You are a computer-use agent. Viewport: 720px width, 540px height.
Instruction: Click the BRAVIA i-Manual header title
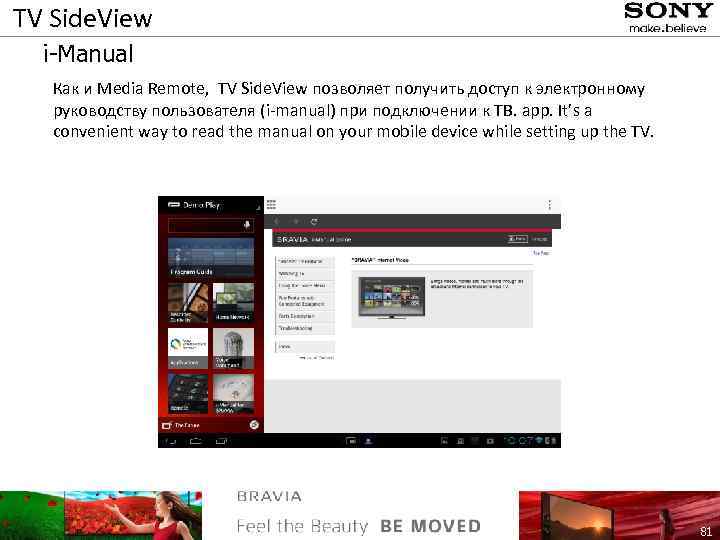314,239
